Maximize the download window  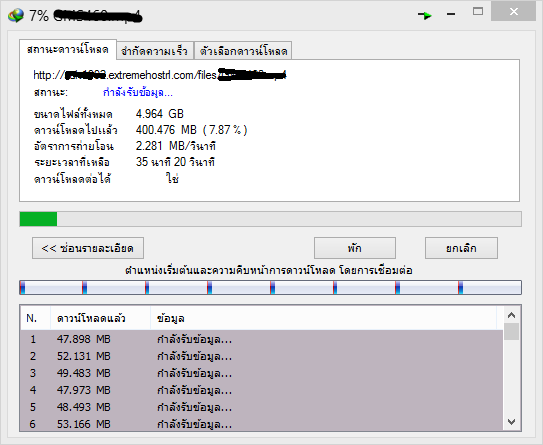pyautogui.click(x=478, y=11)
